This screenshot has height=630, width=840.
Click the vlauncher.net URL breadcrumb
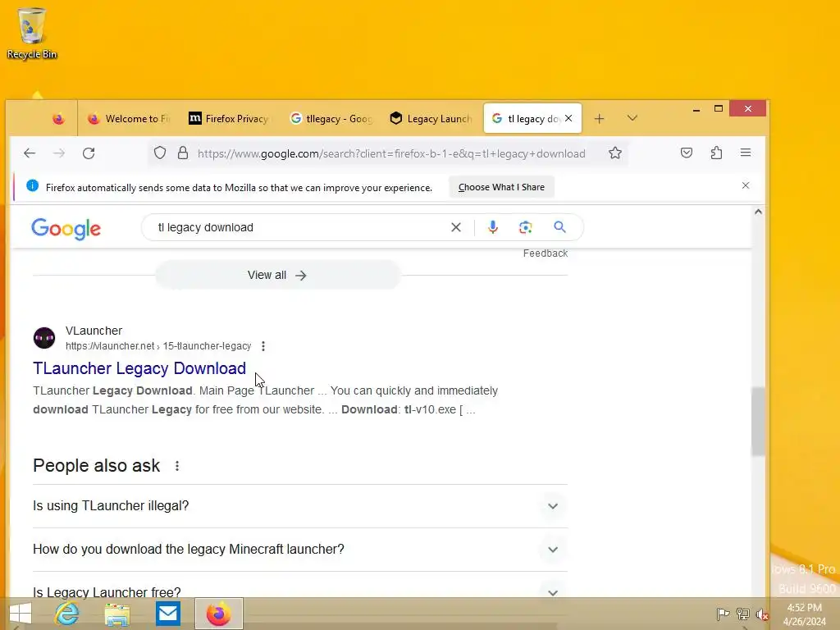[158, 346]
